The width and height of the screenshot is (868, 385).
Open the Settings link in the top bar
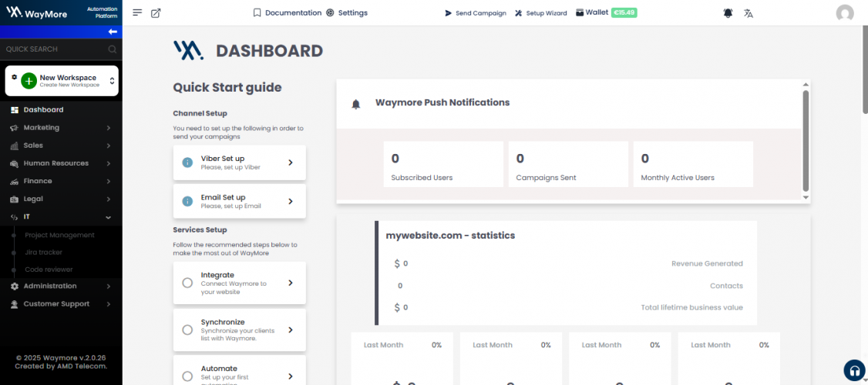coord(352,13)
